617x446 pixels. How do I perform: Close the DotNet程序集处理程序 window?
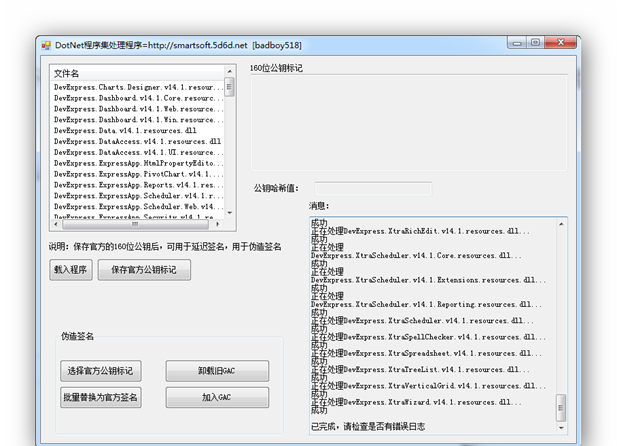tap(561, 43)
